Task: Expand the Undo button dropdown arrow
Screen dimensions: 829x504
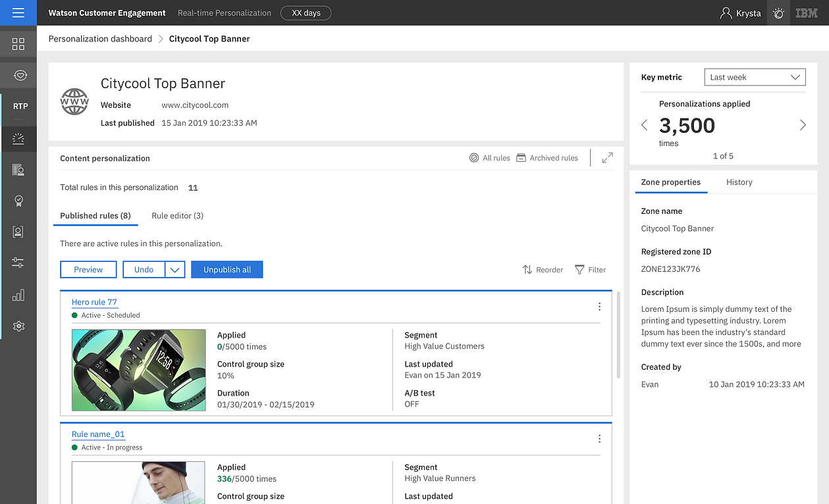Action: (x=175, y=270)
